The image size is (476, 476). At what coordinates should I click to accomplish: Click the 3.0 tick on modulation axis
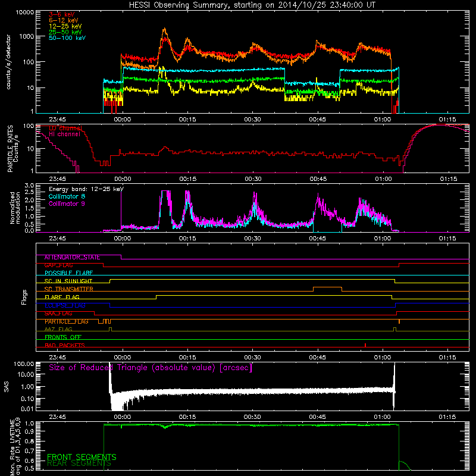tap(29, 186)
